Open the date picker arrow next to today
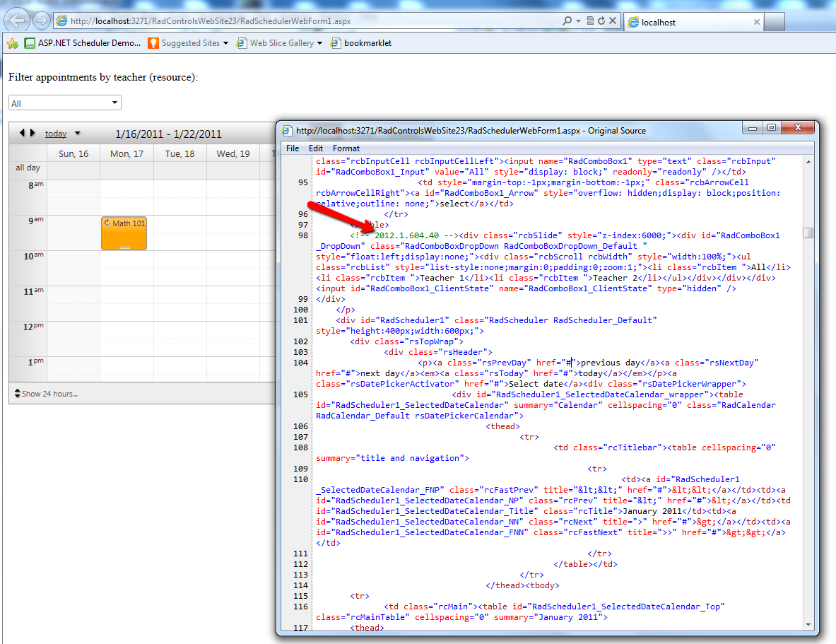 pos(77,134)
